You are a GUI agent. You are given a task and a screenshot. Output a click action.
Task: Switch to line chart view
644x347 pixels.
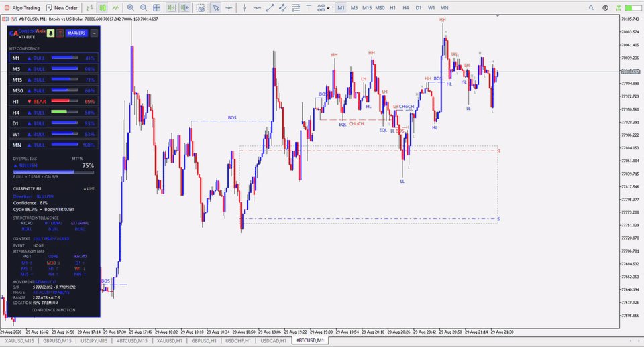tap(115, 8)
